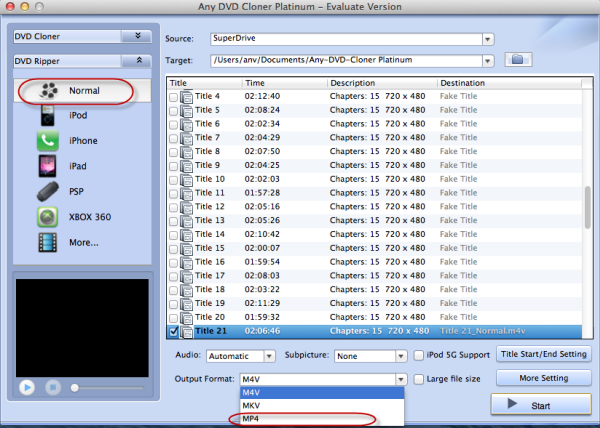The width and height of the screenshot is (600, 428).
Task: Open More Setting dialog
Action: (544, 378)
